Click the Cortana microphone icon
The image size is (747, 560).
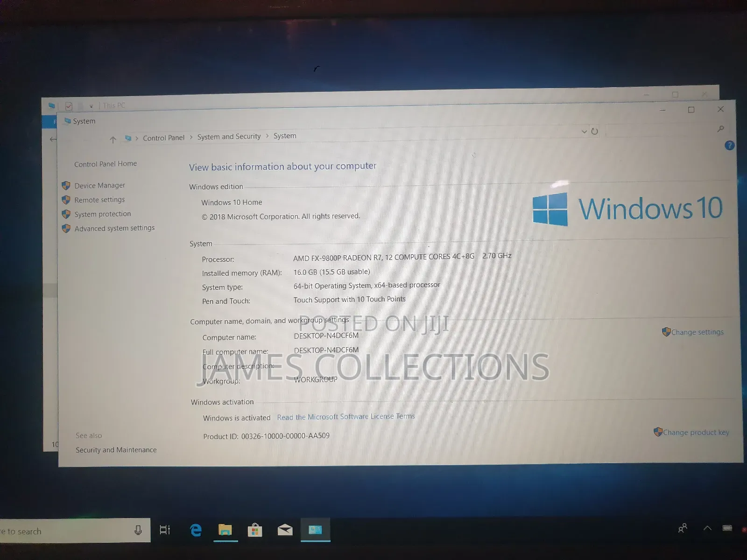click(138, 530)
